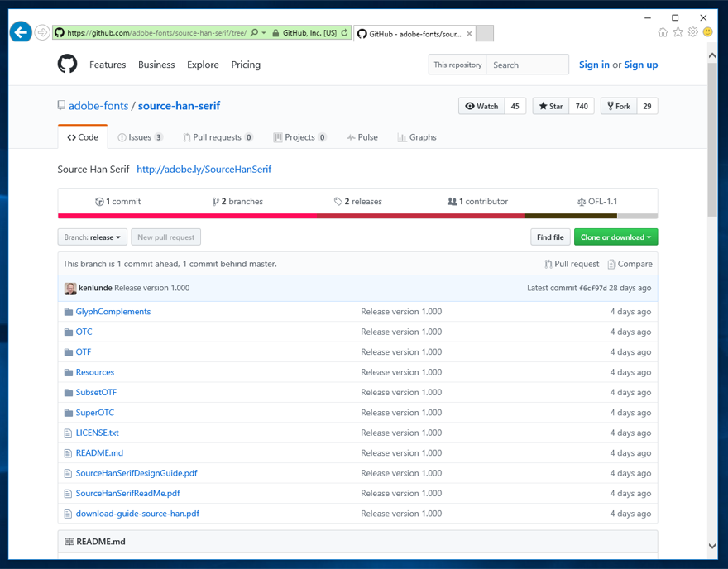This screenshot has width=728, height=569.
Task: Click the GlyphComplements folder icon
Action: (x=69, y=312)
